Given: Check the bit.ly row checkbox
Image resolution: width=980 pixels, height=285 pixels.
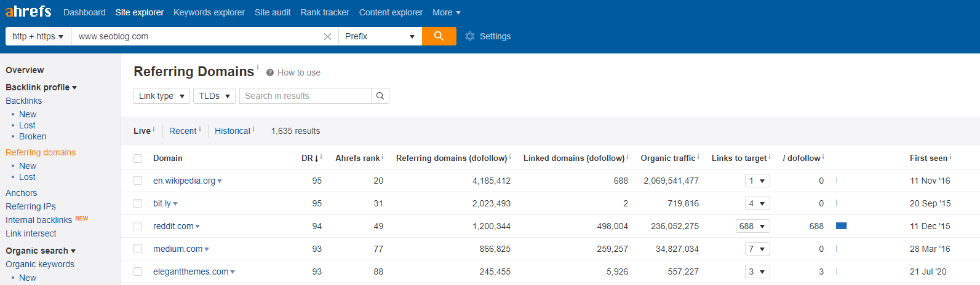Looking at the screenshot, I should [x=138, y=204].
